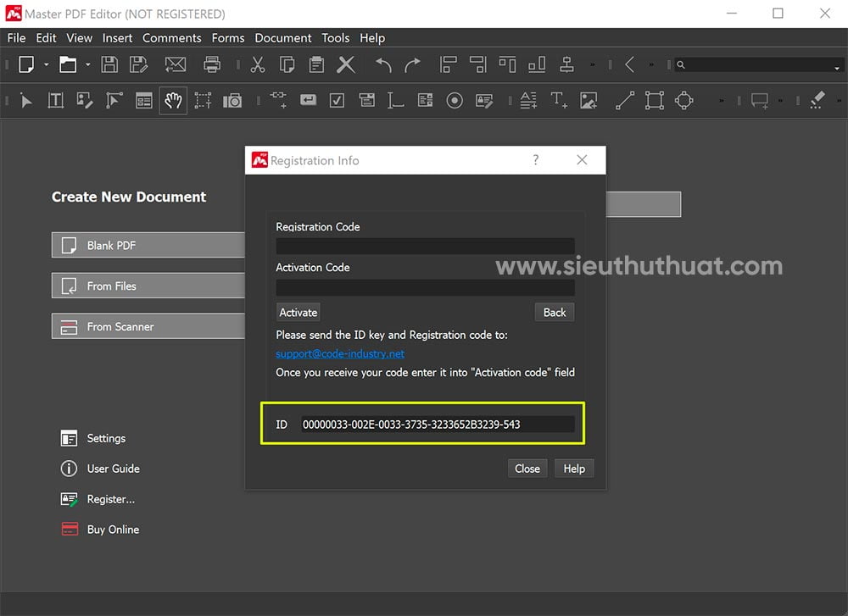Image resolution: width=848 pixels, height=616 pixels.
Task: Open the Document menu
Action: [x=283, y=38]
